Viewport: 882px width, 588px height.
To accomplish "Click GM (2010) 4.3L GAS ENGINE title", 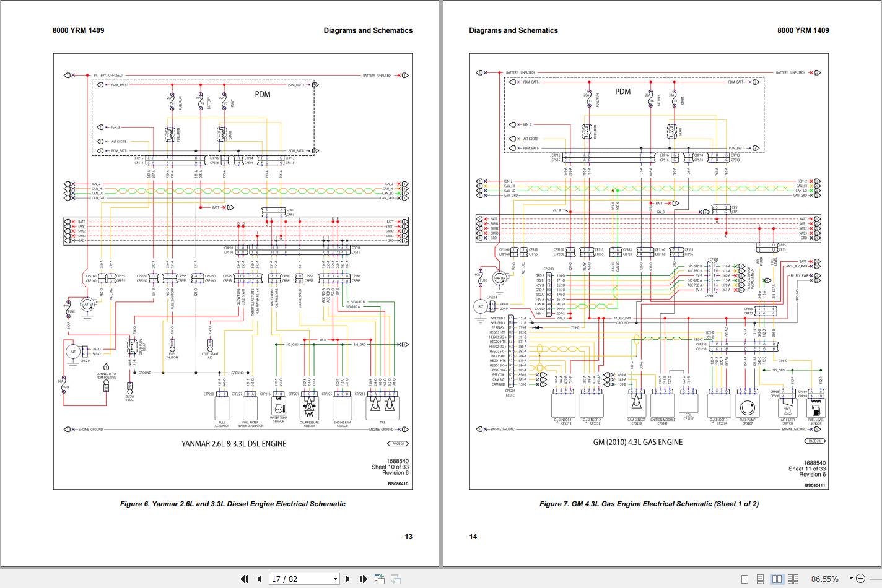I will click(x=638, y=442).
